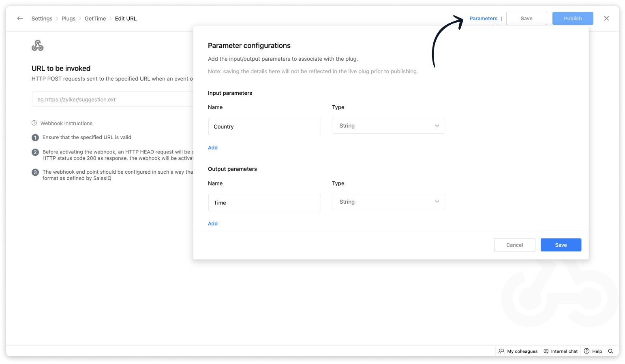The image size is (625, 364).
Task: Click the search magnifier icon in bottom bar
Action: coord(611,351)
